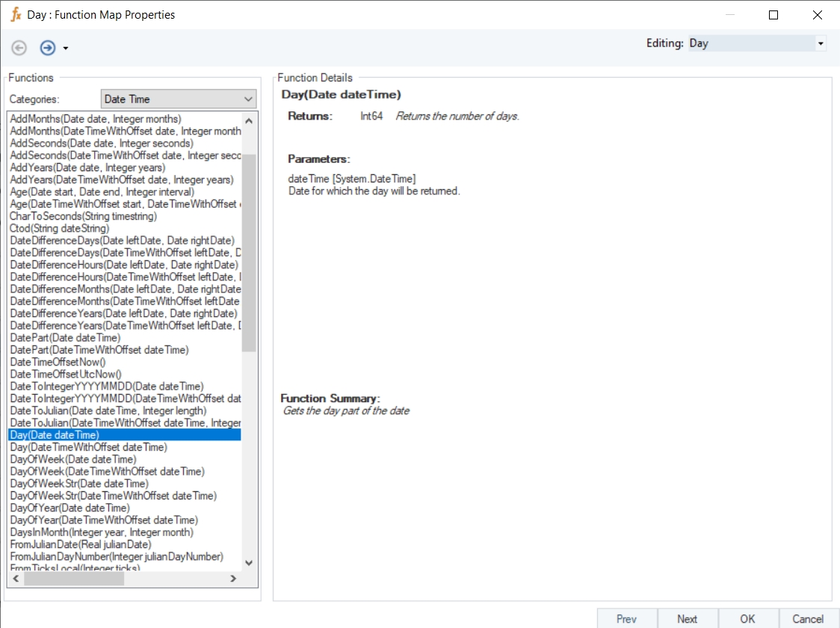Confirm with the OK button
The image size is (840, 628).
coord(747,618)
